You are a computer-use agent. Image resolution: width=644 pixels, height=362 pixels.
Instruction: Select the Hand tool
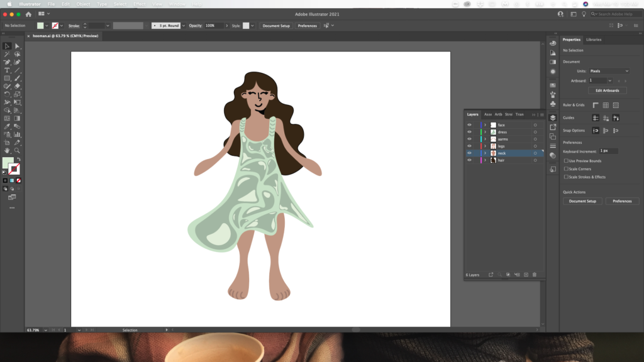click(7, 151)
